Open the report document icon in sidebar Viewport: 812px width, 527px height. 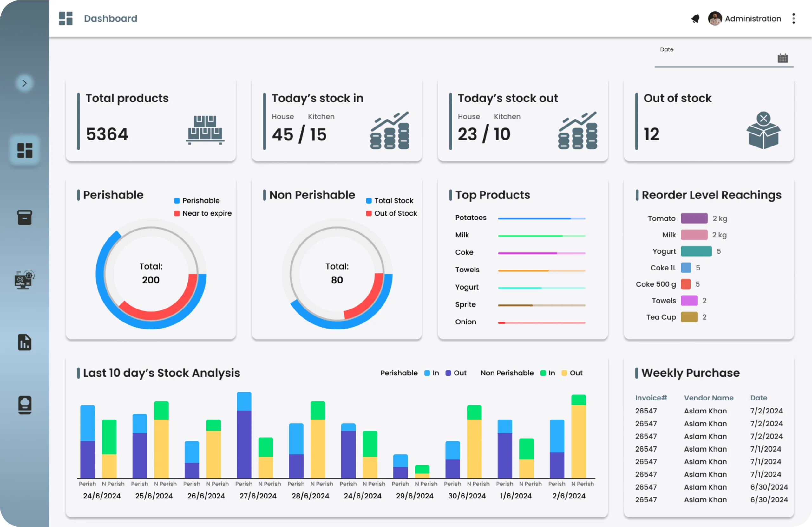pos(24,342)
